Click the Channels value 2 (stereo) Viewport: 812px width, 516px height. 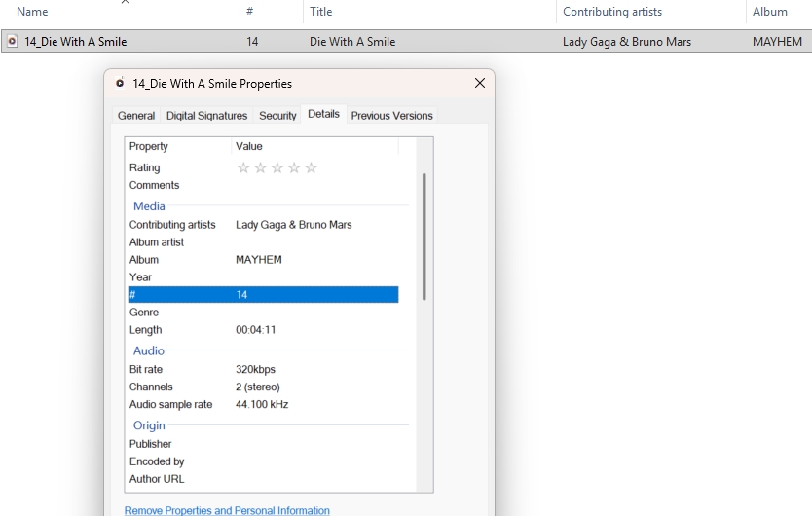[x=258, y=387]
